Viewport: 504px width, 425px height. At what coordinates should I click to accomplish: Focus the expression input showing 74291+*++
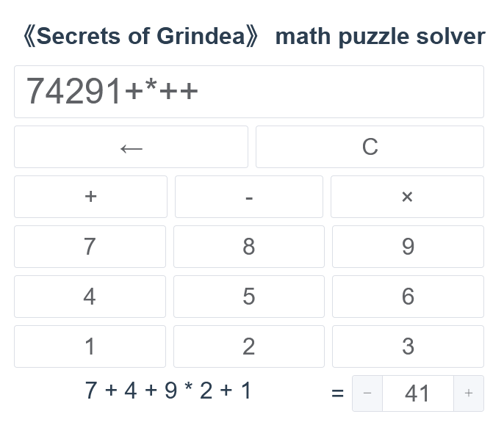tap(249, 92)
